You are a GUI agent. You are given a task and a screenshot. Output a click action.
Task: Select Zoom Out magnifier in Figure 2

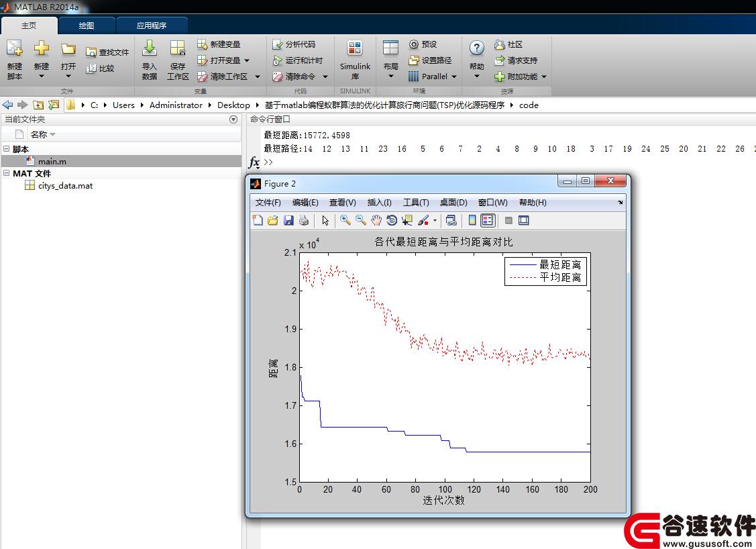[x=361, y=220]
